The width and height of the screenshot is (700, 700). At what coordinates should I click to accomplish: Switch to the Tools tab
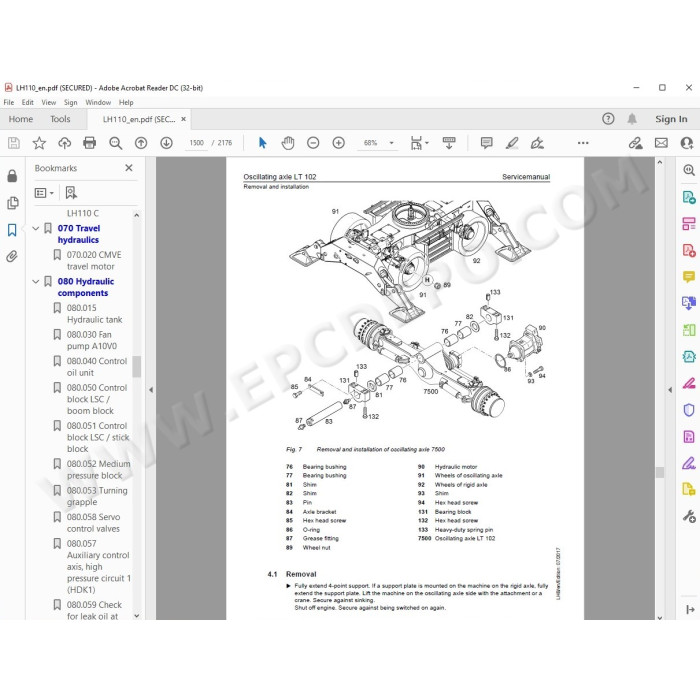[60, 119]
